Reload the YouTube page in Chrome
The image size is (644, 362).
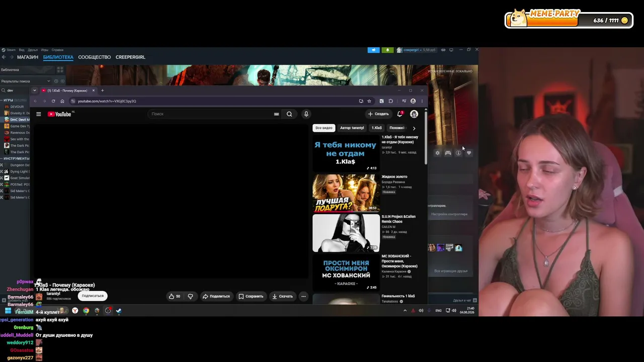(x=53, y=101)
